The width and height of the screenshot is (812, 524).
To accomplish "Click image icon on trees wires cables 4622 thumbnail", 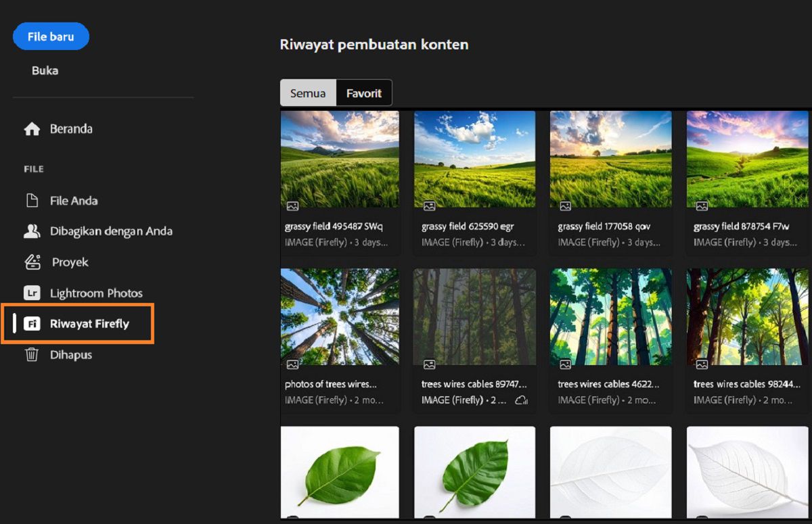I will click(566, 364).
